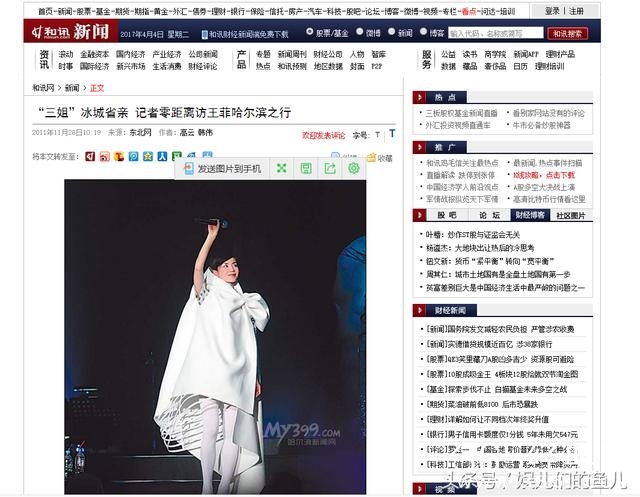Choose the larger T font size
The image size is (640, 497).
pyautogui.click(x=391, y=133)
